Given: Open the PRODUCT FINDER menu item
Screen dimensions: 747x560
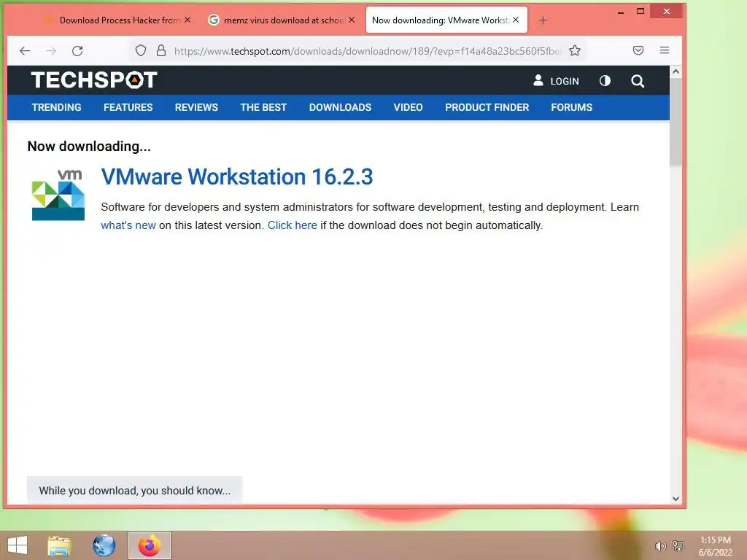Looking at the screenshot, I should click(487, 108).
